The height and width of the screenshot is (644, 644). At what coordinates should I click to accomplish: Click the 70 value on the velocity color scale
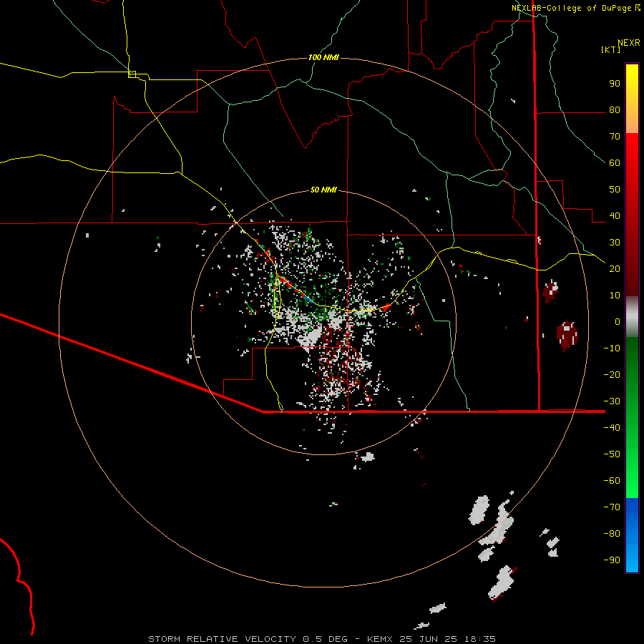tap(615, 137)
